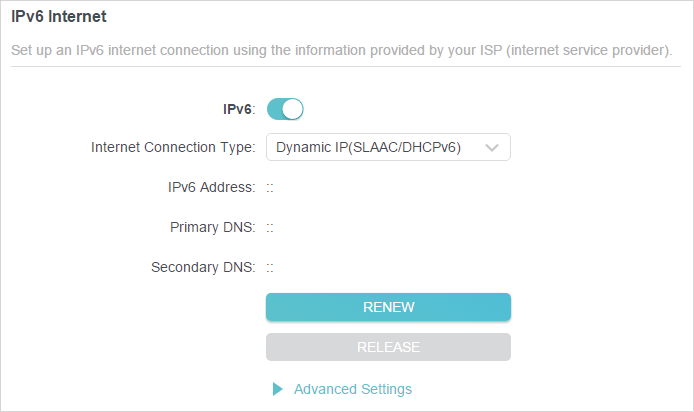
Task: Click the greyed RELEASE button
Action: 388,347
